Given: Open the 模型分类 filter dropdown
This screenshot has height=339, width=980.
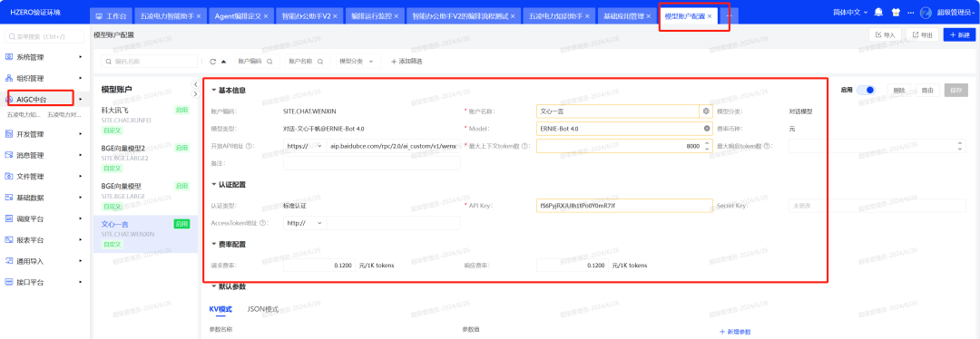Looking at the screenshot, I should pos(358,62).
